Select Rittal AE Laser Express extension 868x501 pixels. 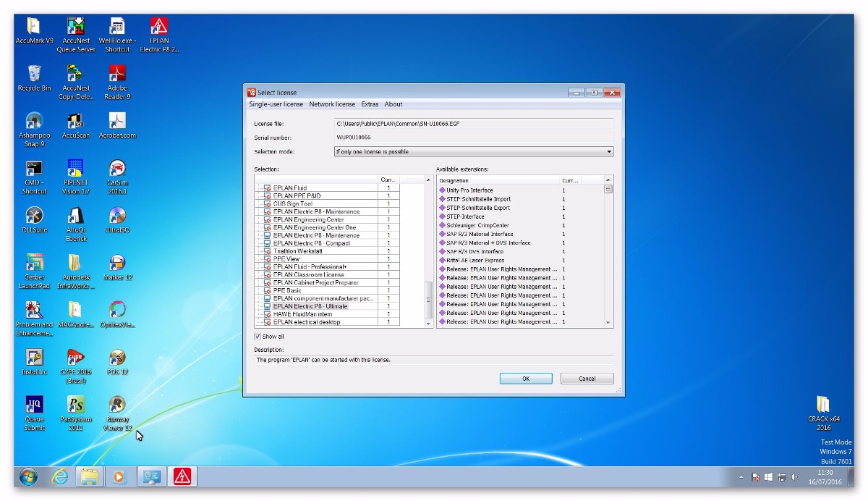click(520, 261)
